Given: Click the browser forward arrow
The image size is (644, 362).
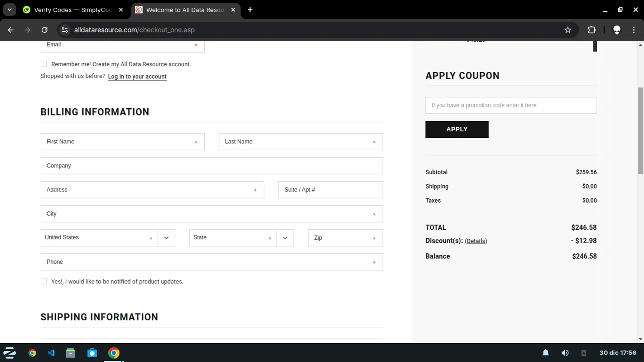Looking at the screenshot, I should pos(27,30).
